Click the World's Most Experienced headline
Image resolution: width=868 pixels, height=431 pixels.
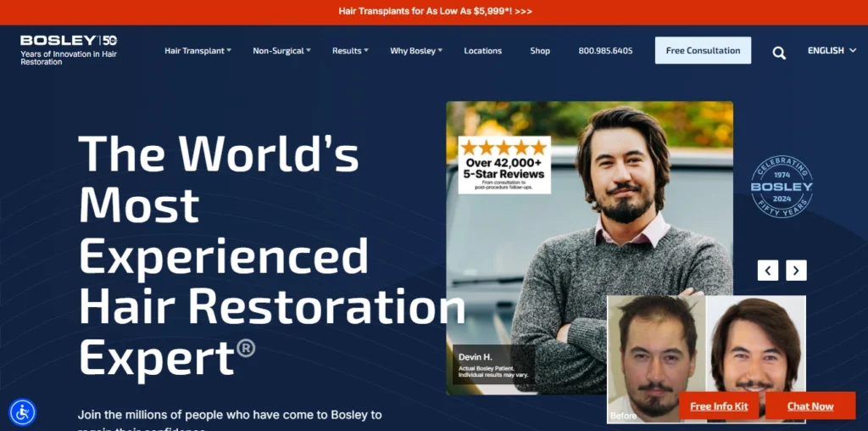(271, 255)
